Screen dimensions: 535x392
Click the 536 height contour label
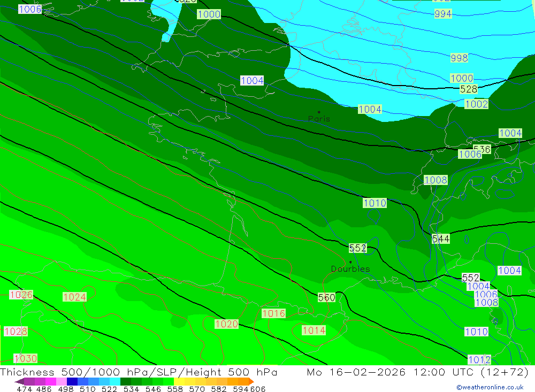point(482,149)
